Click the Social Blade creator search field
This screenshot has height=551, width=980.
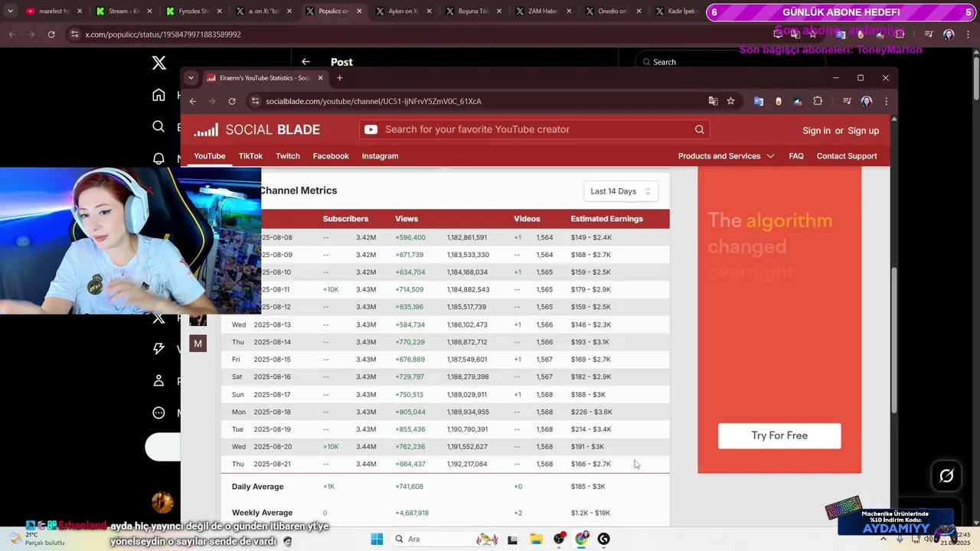[534, 129]
